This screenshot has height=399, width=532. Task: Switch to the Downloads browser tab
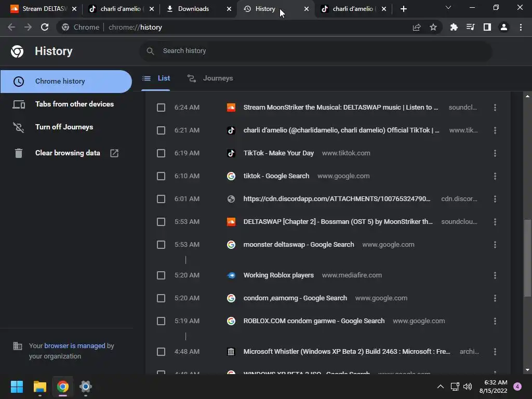[199, 9]
